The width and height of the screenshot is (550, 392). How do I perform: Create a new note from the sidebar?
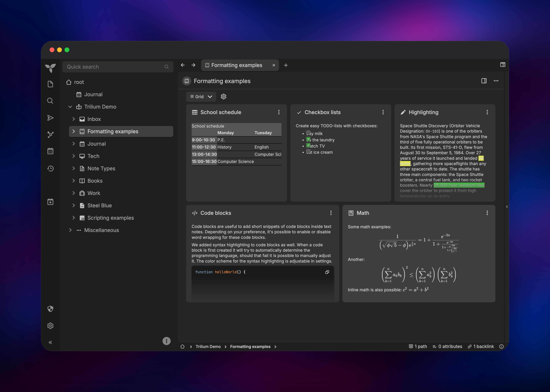(50, 84)
